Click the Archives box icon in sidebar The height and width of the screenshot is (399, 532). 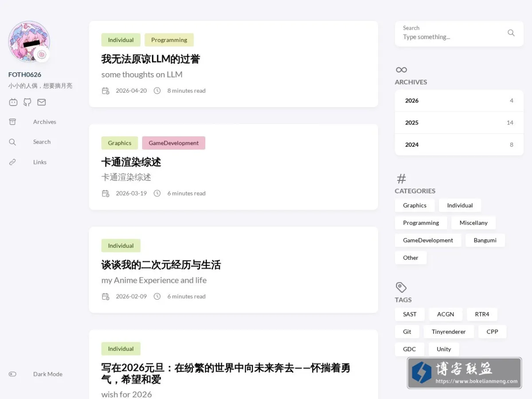(12, 122)
